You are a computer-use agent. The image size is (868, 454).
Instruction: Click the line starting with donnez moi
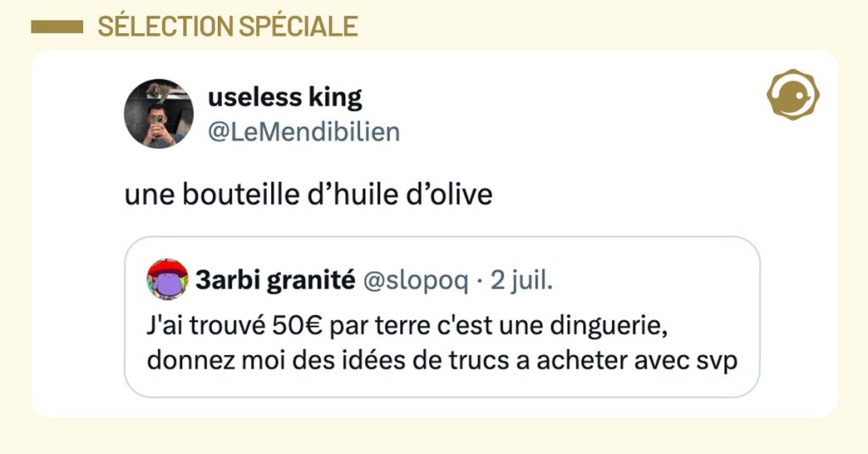click(x=441, y=359)
